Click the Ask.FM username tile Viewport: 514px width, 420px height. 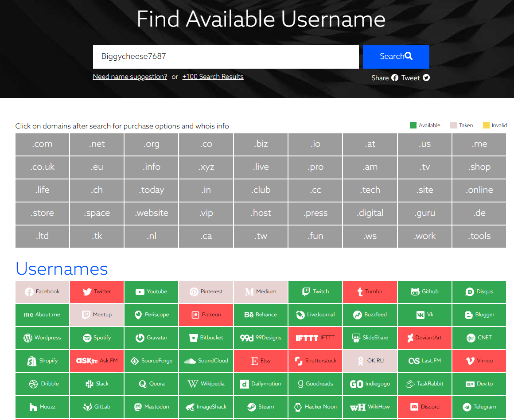tap(97, 361)
